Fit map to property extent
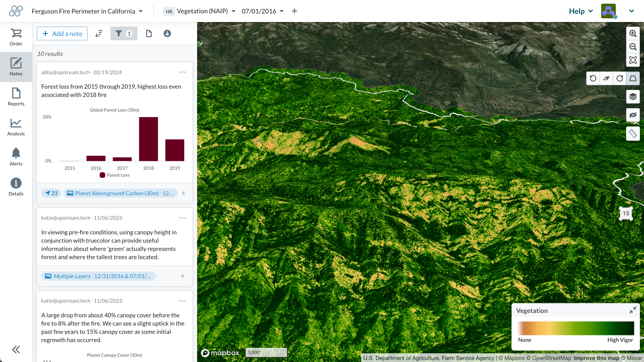The width and height of the screenshot is (644, 362). tap(633, 60)
